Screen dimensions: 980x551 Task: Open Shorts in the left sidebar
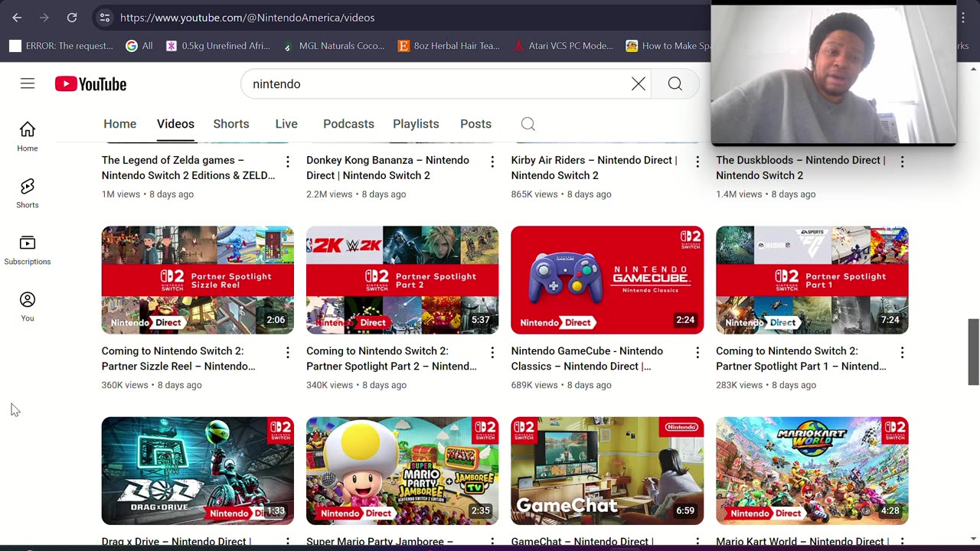pyautogui.click(x=28, y=193)
